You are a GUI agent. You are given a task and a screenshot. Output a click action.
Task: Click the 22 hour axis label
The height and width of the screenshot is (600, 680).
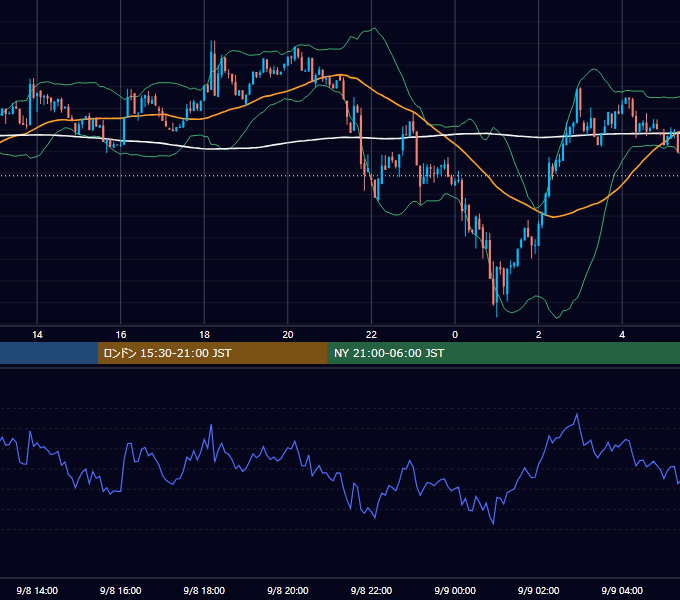[x=371, y=335]
